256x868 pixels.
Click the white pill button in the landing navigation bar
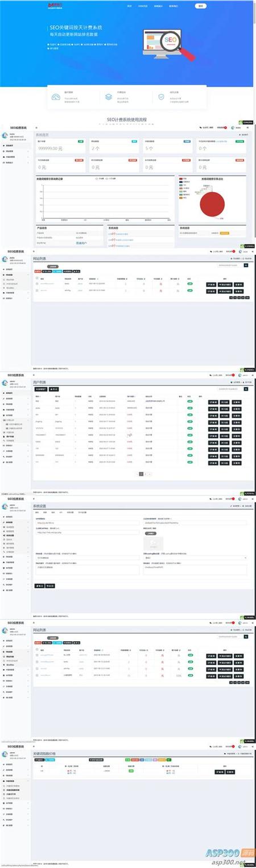(200, 6)
